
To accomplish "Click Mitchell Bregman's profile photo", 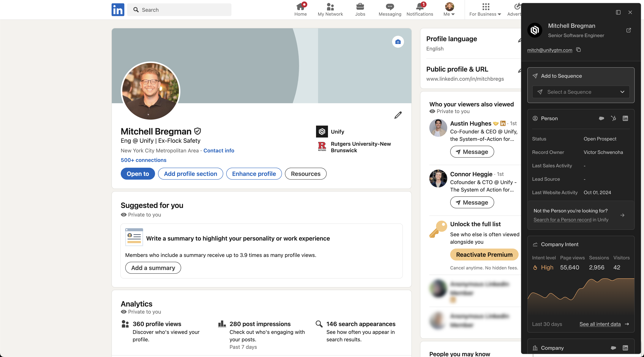I will click(x=151, y=91).
